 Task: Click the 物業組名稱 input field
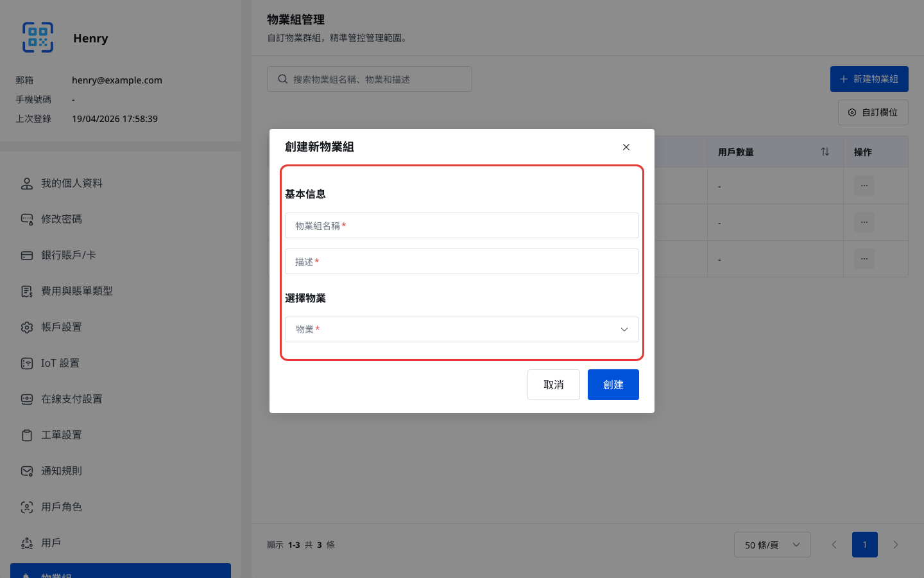pos(462,225)
